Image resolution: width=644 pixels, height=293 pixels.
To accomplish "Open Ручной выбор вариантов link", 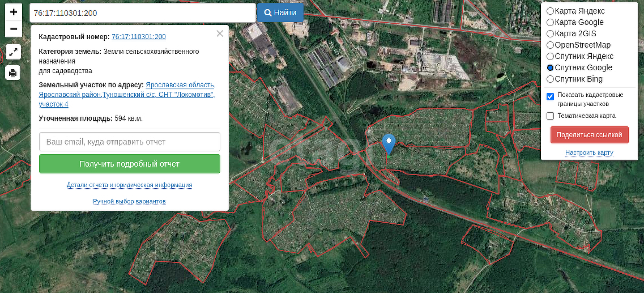I will (129, 202).
